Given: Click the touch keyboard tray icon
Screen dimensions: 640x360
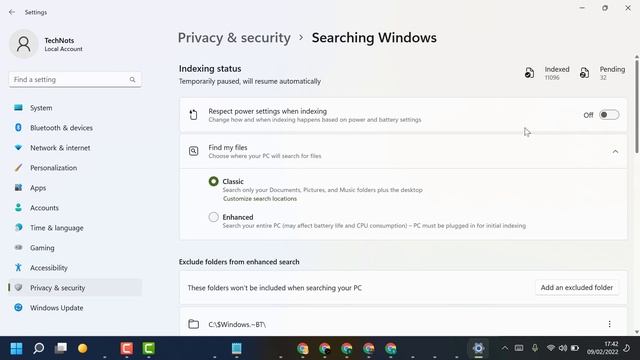Looking at the screenshot, I should click(519, 348).
